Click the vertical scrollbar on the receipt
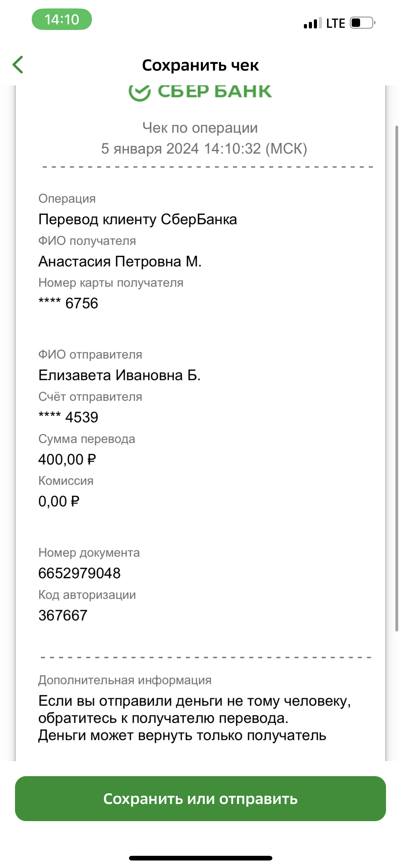The width and height of the screenshot is (401, 868). pyautogui.click(x=397, y=378)
